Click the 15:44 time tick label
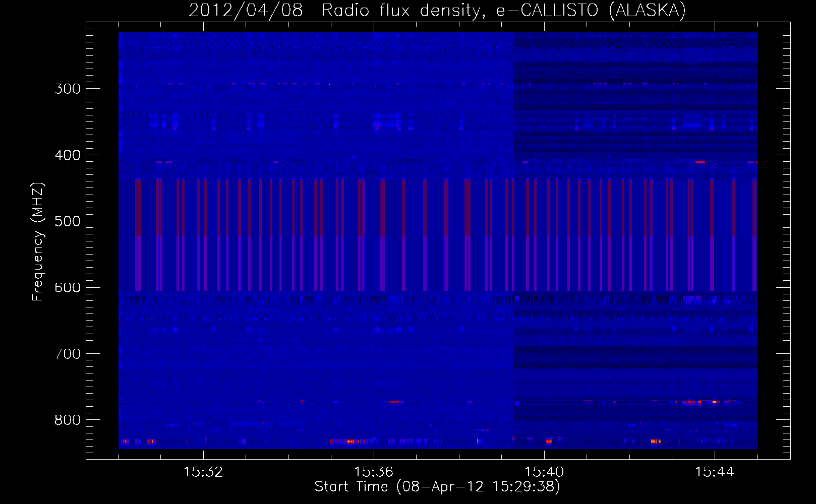The width and height of the screenshot is (816, 504). pos(715,472)
